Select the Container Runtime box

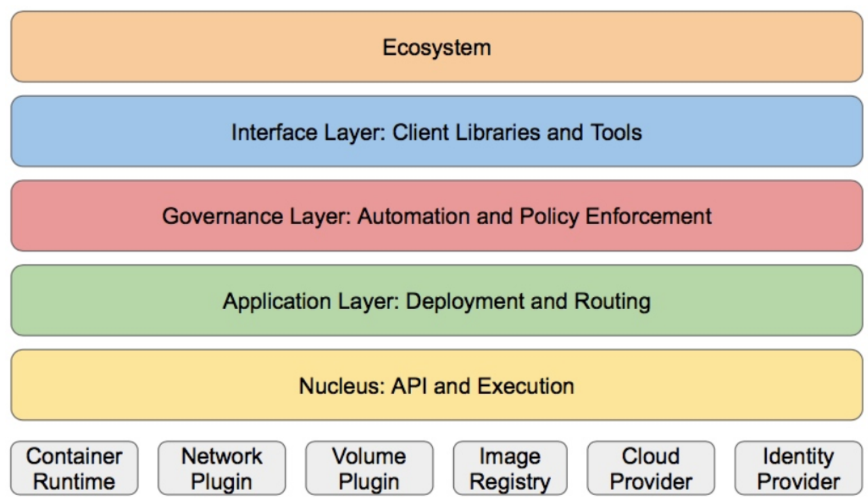74,468
